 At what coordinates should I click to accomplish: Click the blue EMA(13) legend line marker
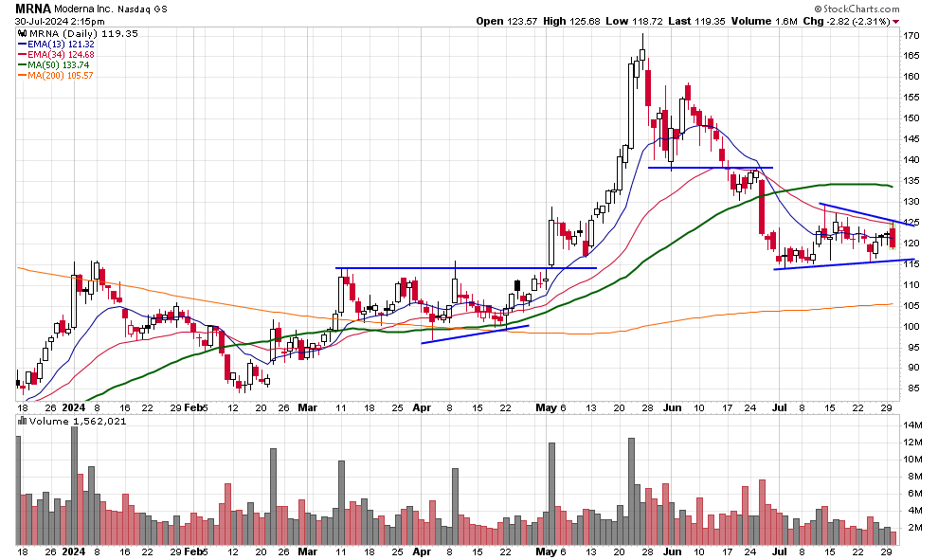(23, 45)
